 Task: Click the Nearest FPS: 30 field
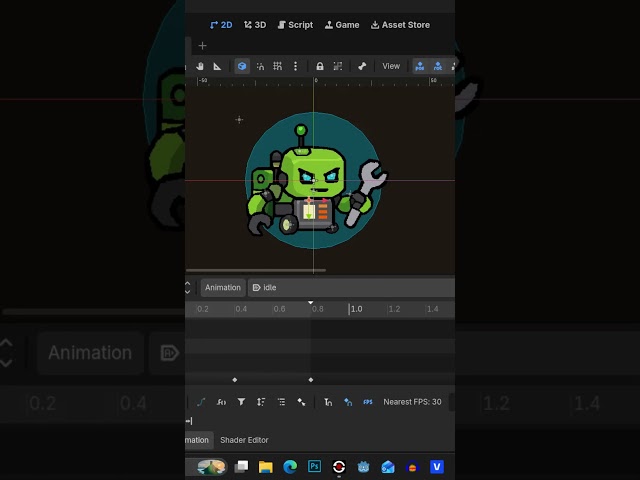pos(412,402)
